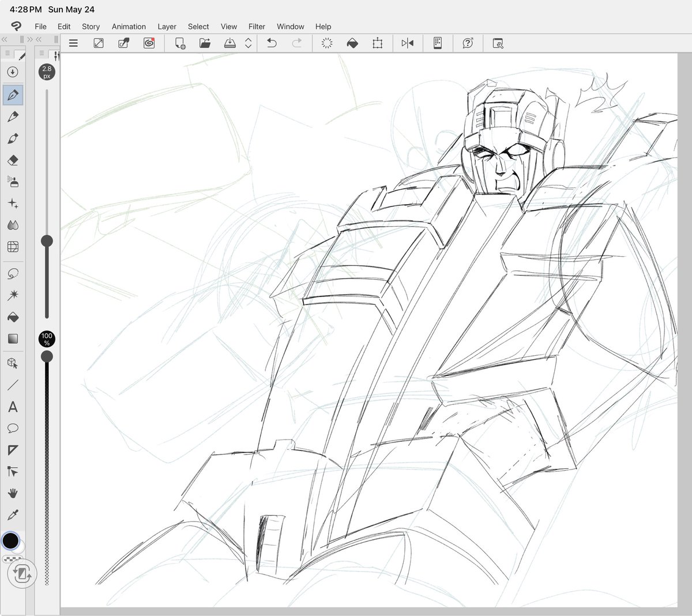Select the Liquify mesh tool

click(13, 247)
